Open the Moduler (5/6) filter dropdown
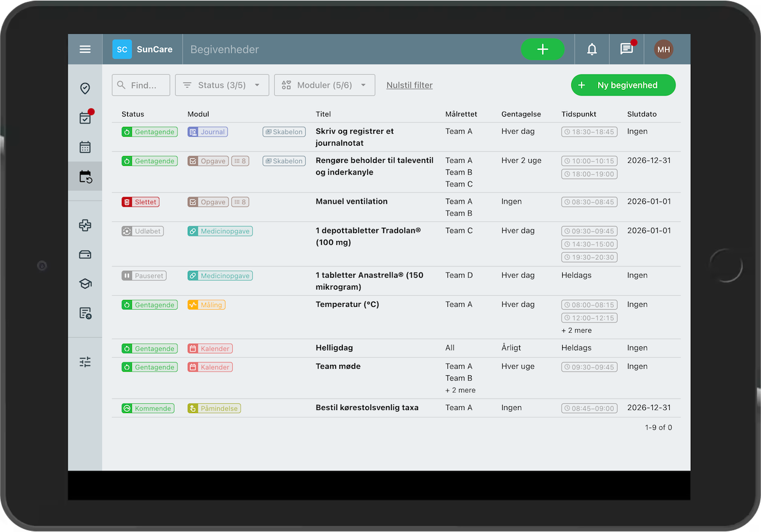The height and width of the screenshot is (532, 761). click(x=324, y=85)
